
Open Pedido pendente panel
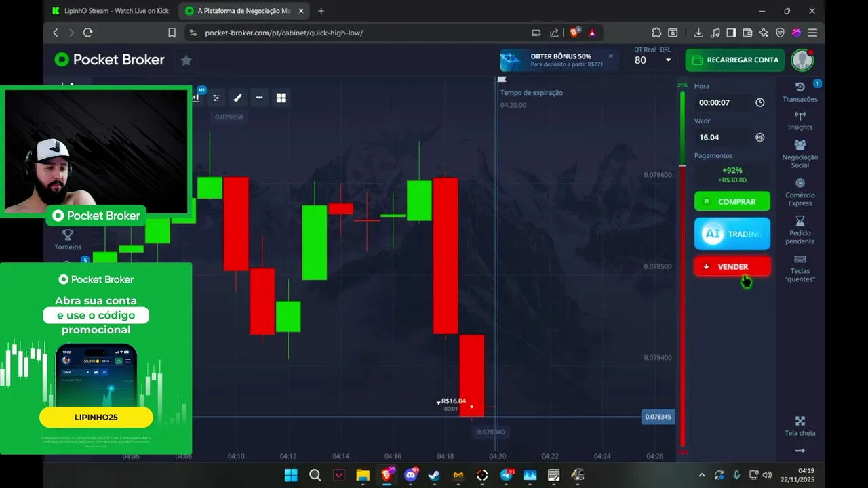point(800,230)
